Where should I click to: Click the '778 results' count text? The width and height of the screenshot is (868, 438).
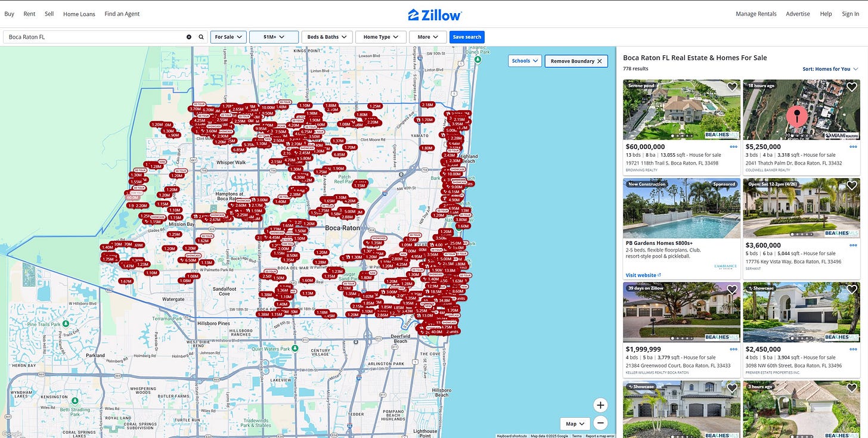[635, 69]
